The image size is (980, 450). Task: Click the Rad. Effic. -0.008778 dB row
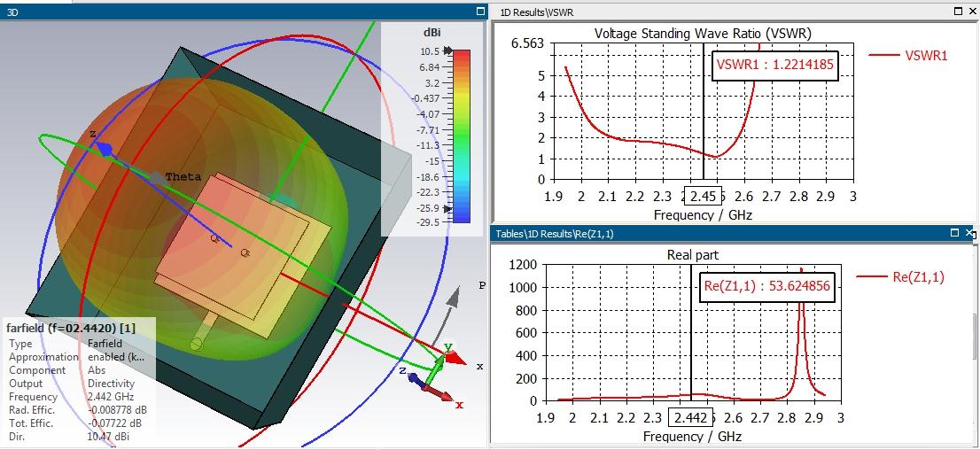(x=78, y=410)
